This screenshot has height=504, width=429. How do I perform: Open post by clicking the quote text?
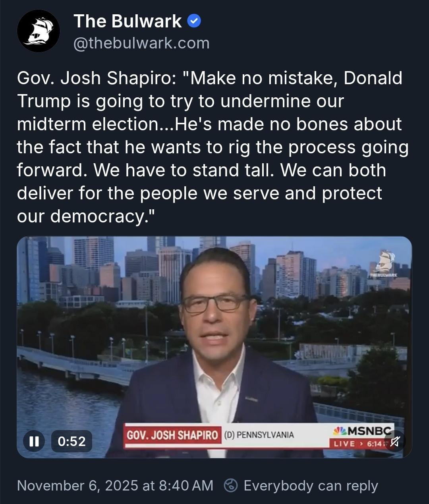[213, 147]
